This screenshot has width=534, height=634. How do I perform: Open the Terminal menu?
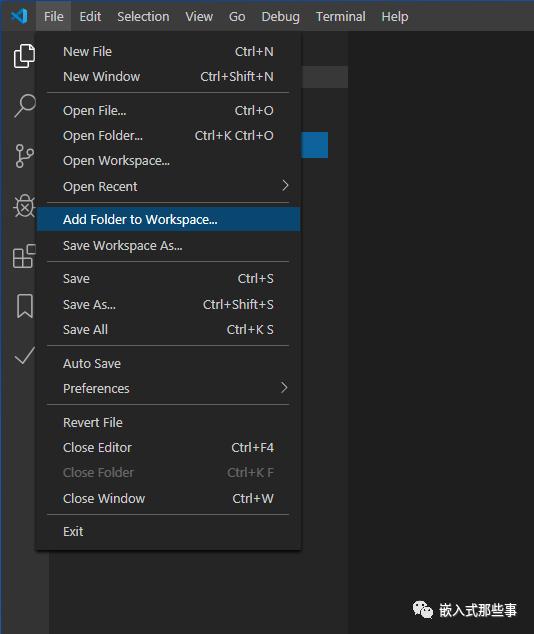340,17
